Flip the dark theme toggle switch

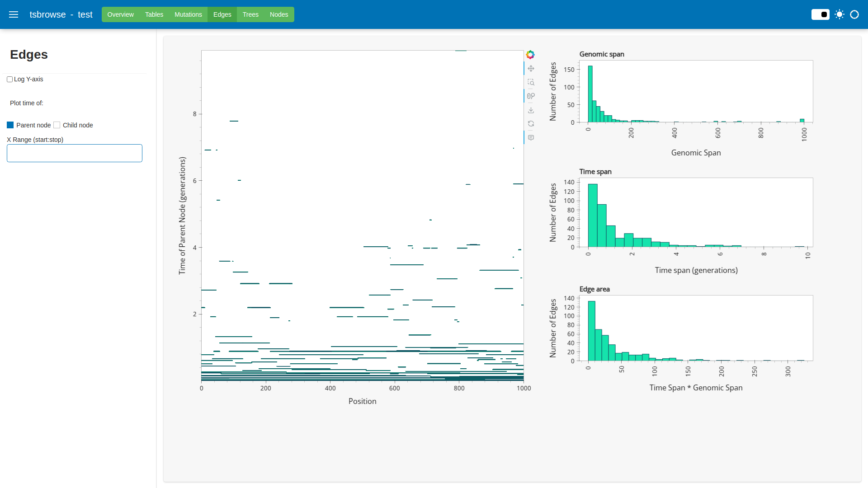coord(820,14)
